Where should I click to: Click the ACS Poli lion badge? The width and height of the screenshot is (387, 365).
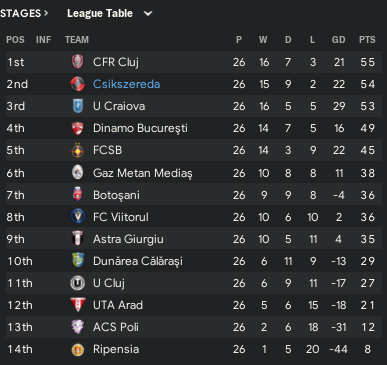pyautogui.click(x=78, y=327)
